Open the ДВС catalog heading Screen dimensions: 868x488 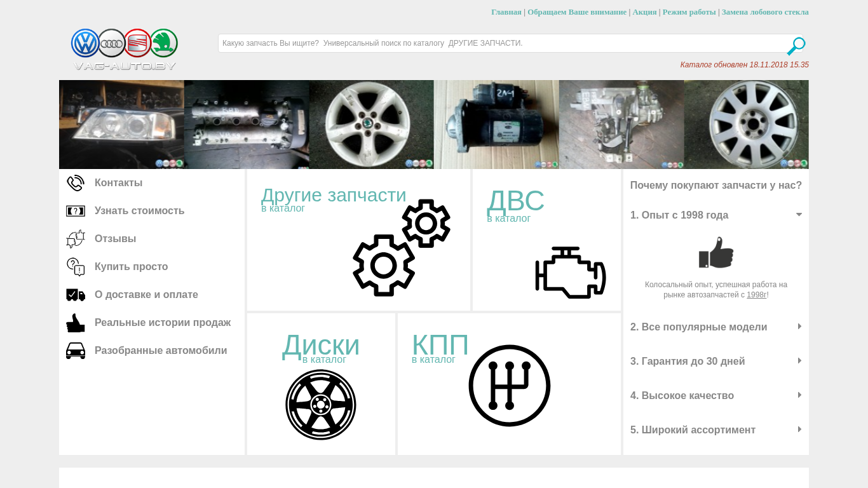515,201
